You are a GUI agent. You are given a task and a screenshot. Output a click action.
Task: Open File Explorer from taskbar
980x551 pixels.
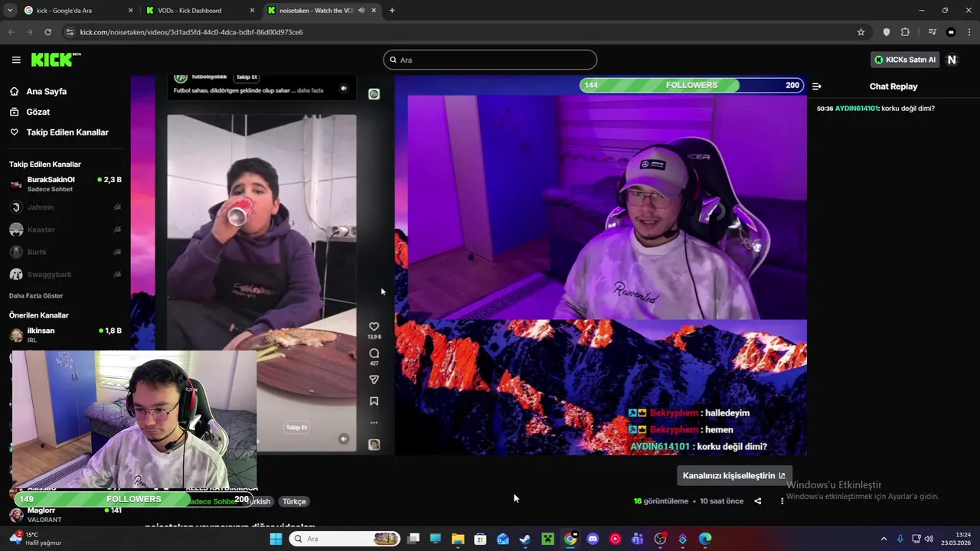click(x=458, y=539)
